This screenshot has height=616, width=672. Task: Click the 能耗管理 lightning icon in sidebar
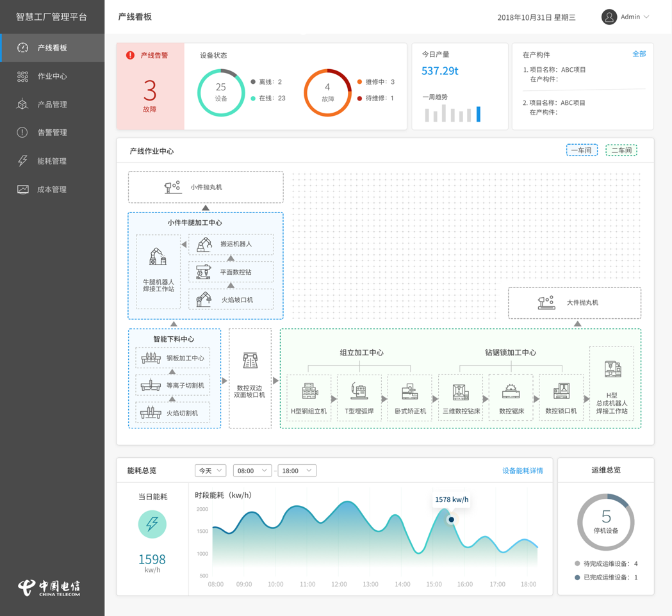(22, 161)
